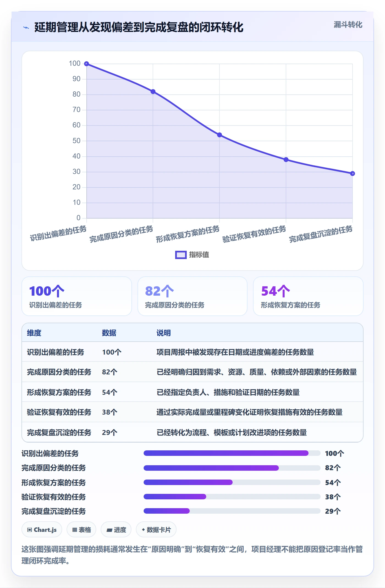Click the 完成复盘沉淀的任务 x-axis label
Viewport: 385px width, 588px height.
pyautogui.click(x=321, y=234)
